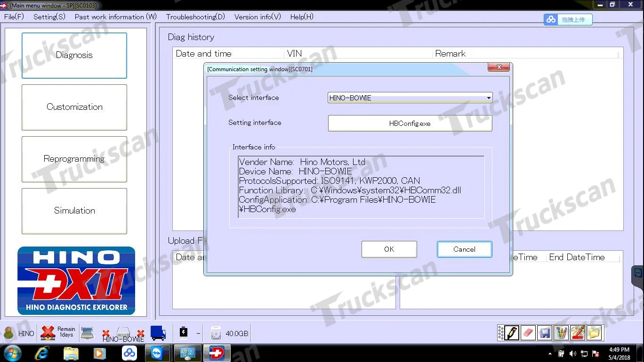Click the 'Device Name: HINO-BOWIE' line
This screenshot has width=644, height=362.
[x=295, y=172]
